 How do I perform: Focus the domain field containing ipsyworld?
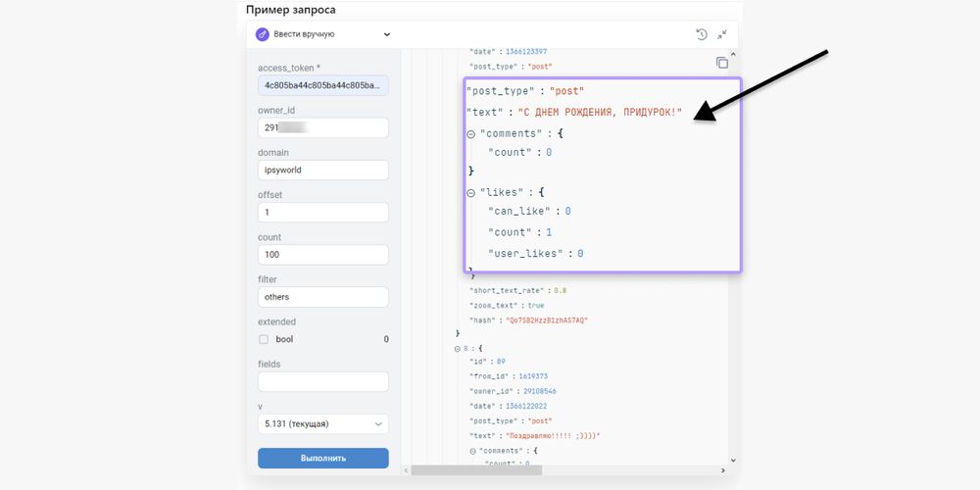pos(322,171)
